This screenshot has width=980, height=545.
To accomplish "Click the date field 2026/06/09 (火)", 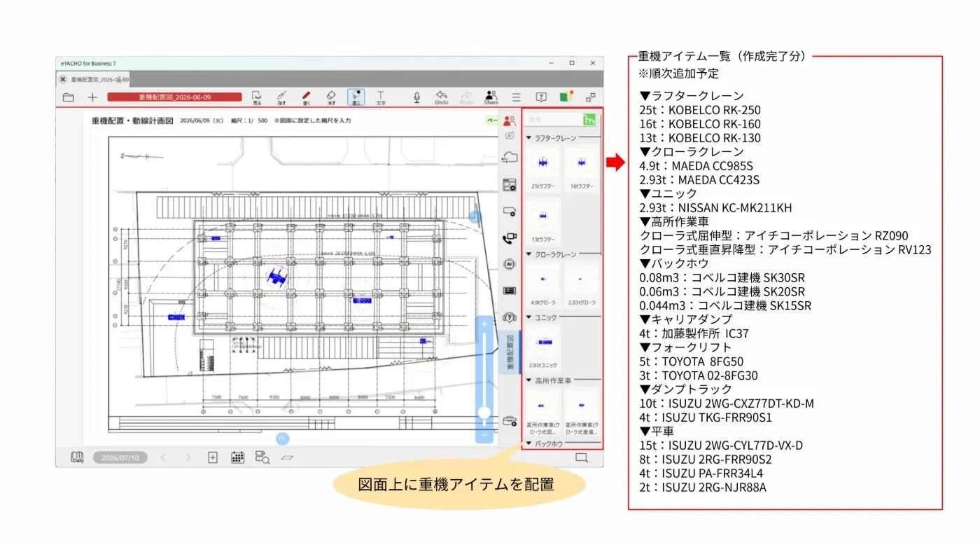I will point(202,120).
